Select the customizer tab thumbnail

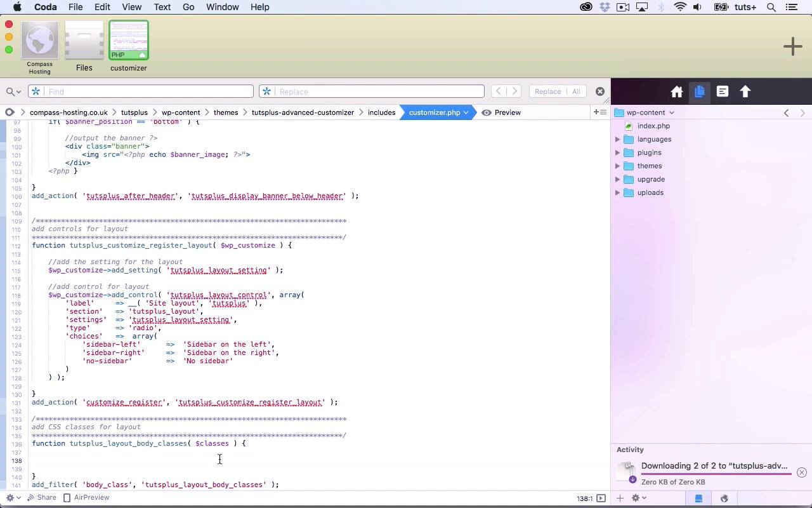(x=128, y=41)
